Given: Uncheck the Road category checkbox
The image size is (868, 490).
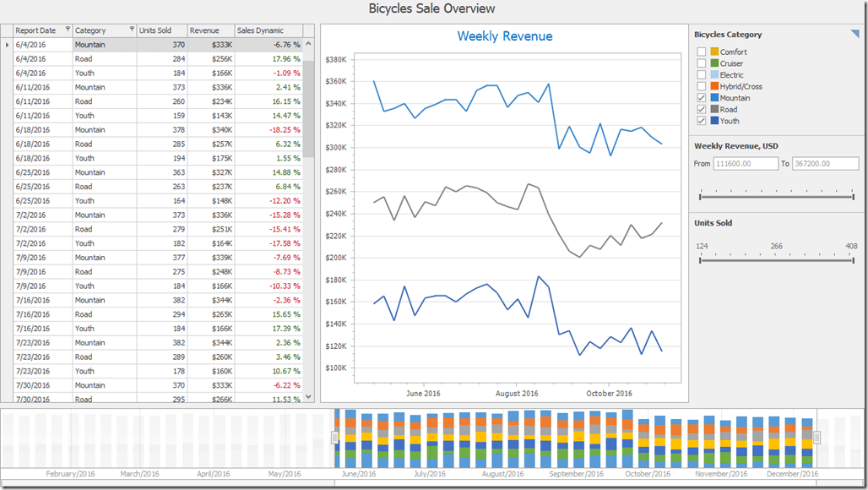Looking at the screenshot, I should [x=702, y=109].
